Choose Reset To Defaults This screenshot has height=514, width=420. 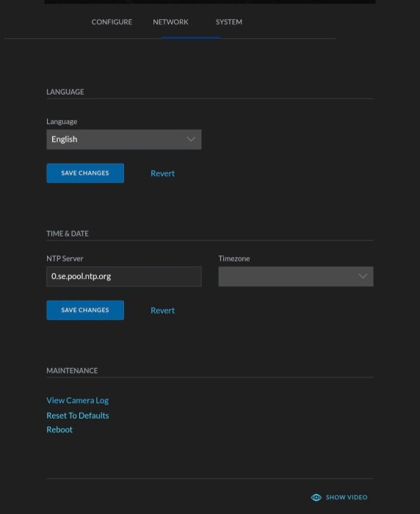point(78,416)
